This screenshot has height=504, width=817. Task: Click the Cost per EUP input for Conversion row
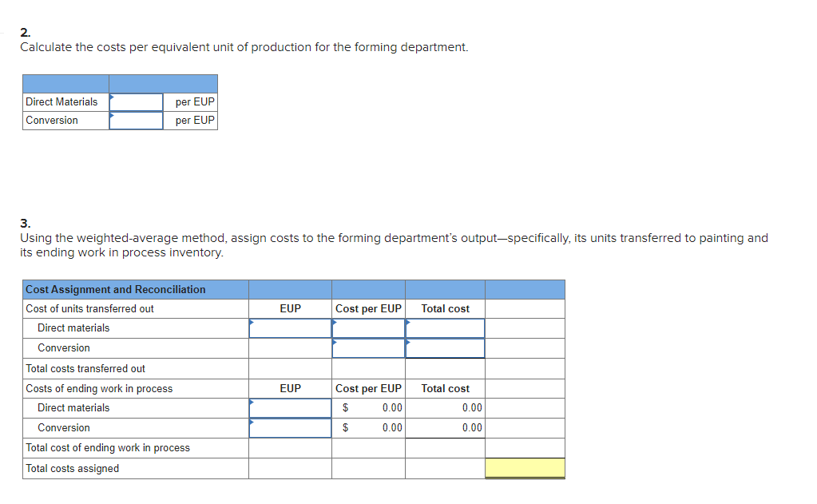coord(368,347)
